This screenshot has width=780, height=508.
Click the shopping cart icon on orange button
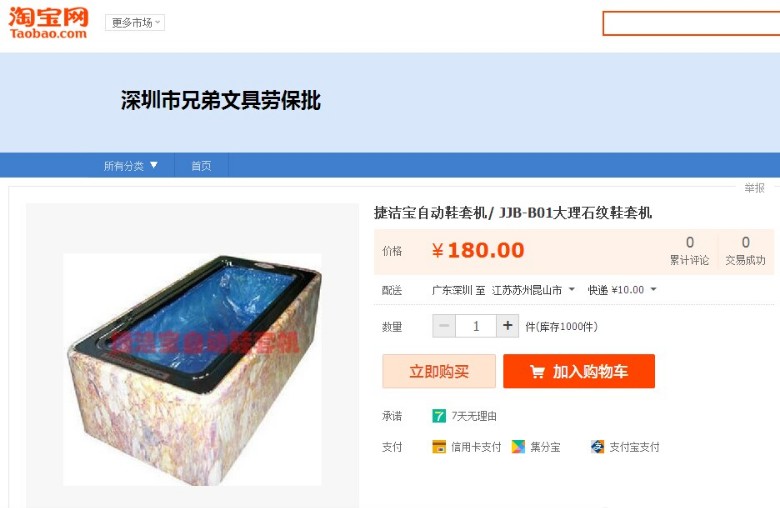coord(537,372)
